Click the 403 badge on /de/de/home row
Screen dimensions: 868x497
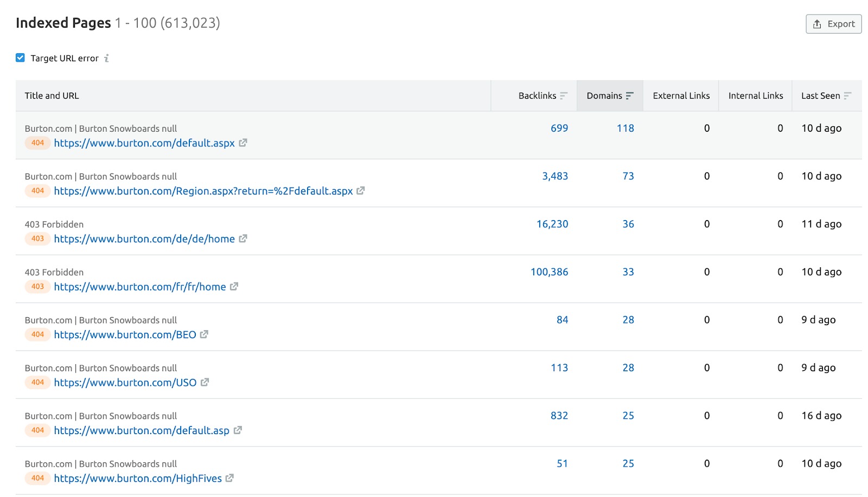pos(37,238)
